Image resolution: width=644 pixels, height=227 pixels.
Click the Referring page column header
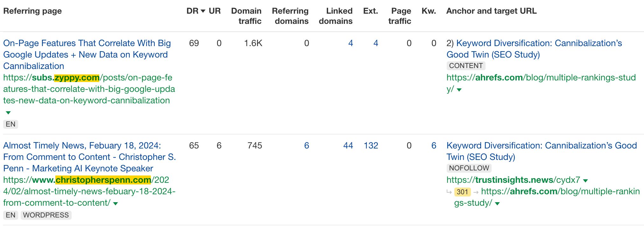coord(32,11)
